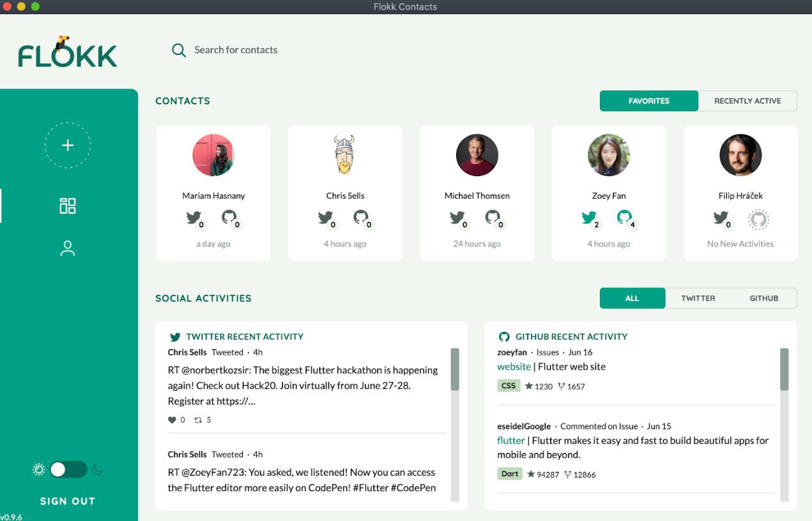Click Zoey Fan's GitHub icon
812x521 pixels.
624,217
